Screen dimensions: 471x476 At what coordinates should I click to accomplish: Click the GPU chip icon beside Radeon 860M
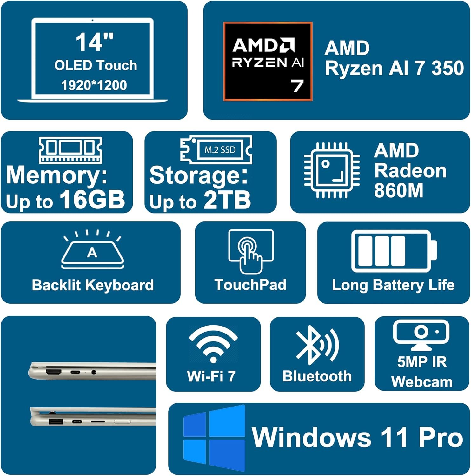(332, 170)
